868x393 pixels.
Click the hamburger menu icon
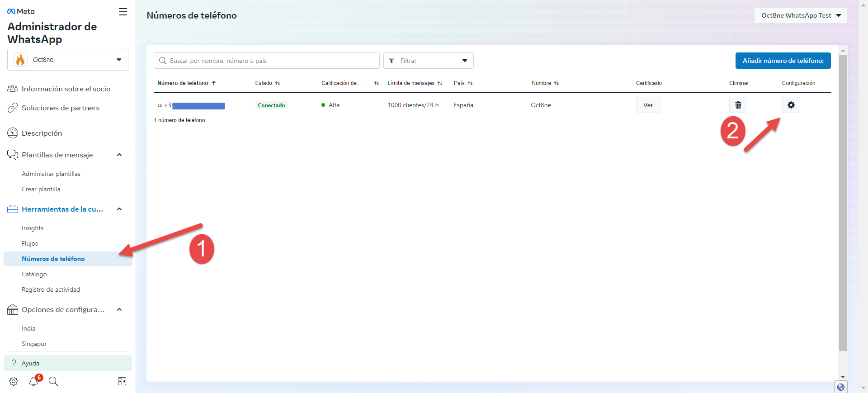(123, 12)
